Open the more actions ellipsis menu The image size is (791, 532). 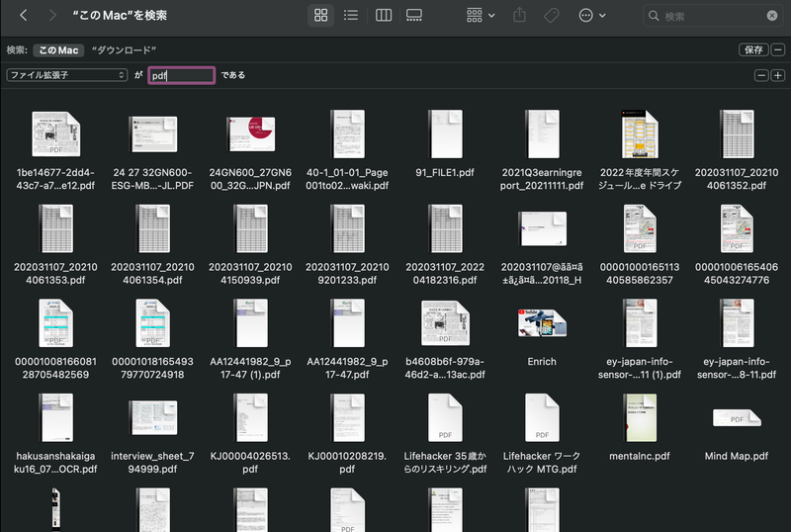tap(591, 15)
